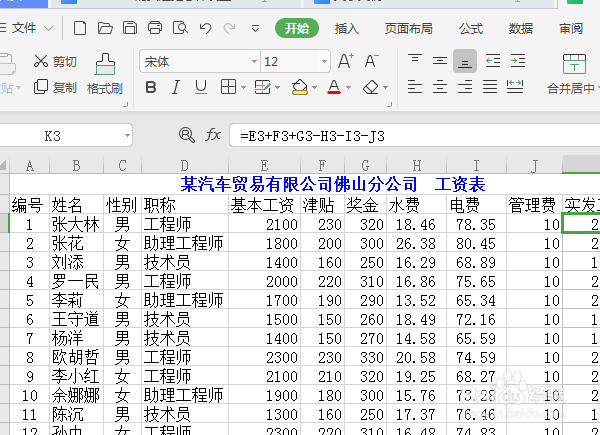Apply borders to selection
This screenshot has height=435, width=600.
pos(228,87)
